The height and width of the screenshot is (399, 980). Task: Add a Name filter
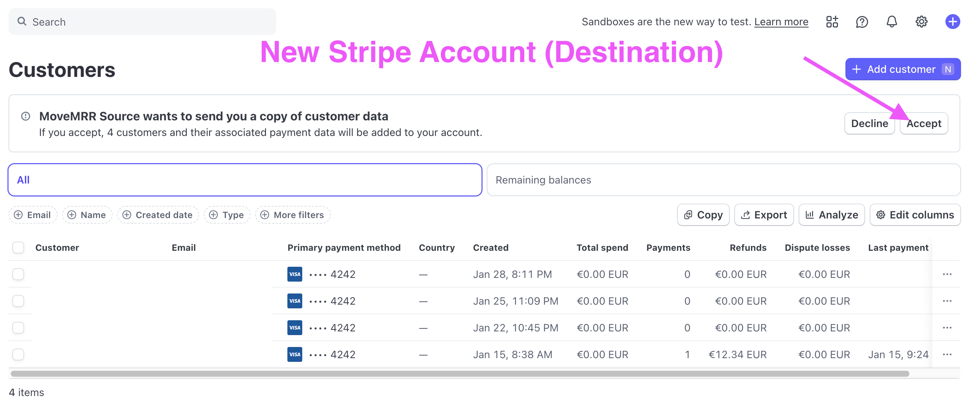(x=87, y=215)
